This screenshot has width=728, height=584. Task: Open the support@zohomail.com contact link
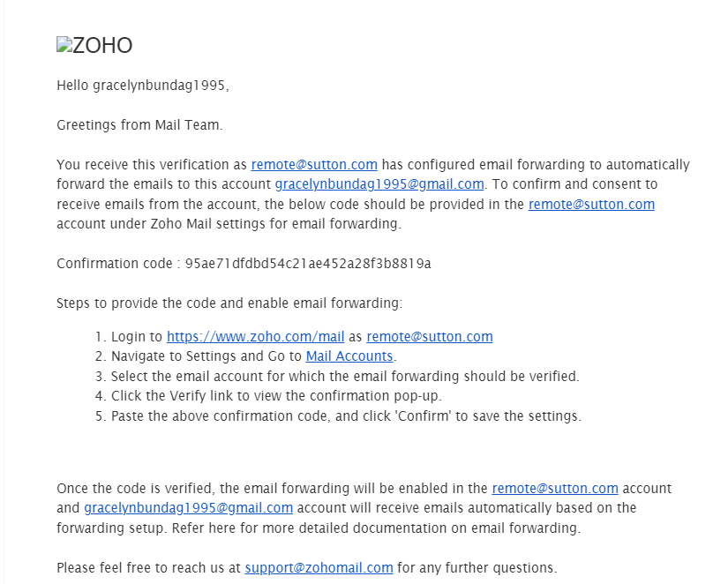tap(319, 568)
